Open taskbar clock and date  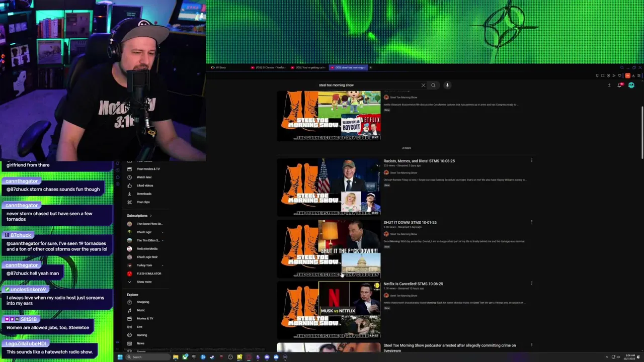630,357
